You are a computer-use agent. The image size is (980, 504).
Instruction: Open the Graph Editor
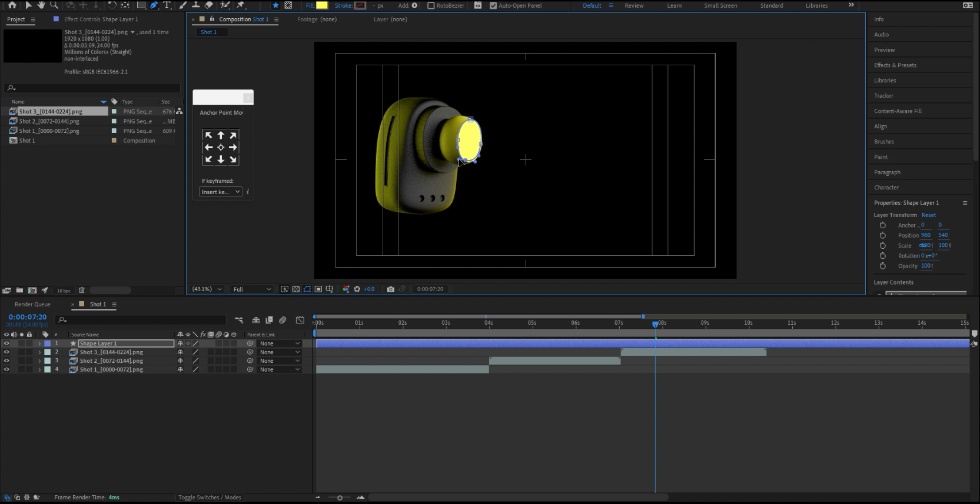[300, 320]
